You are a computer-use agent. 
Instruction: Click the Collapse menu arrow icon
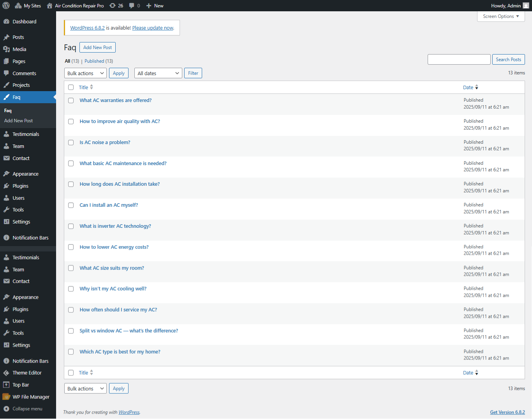(6, 409)
